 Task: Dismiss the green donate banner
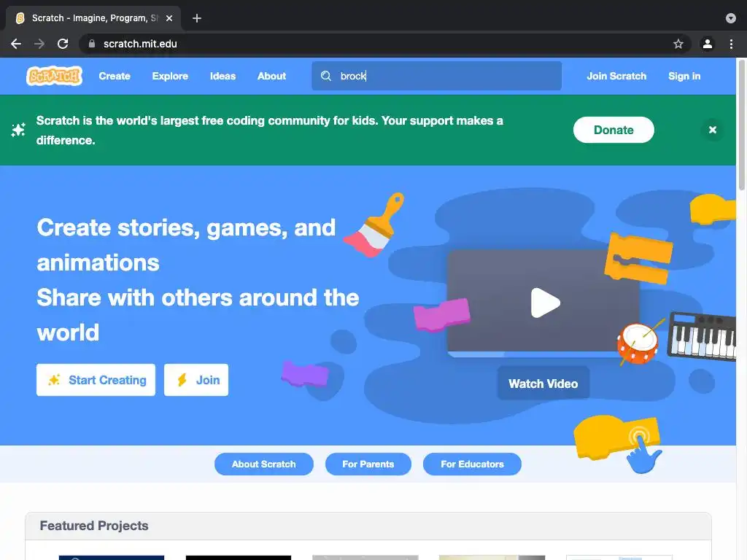[713, 130]
